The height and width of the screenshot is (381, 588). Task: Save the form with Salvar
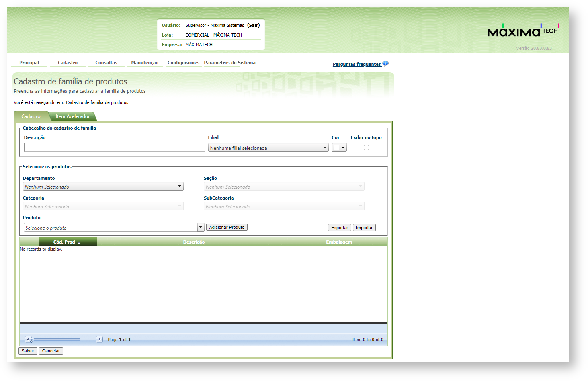(x=28, y=351)
